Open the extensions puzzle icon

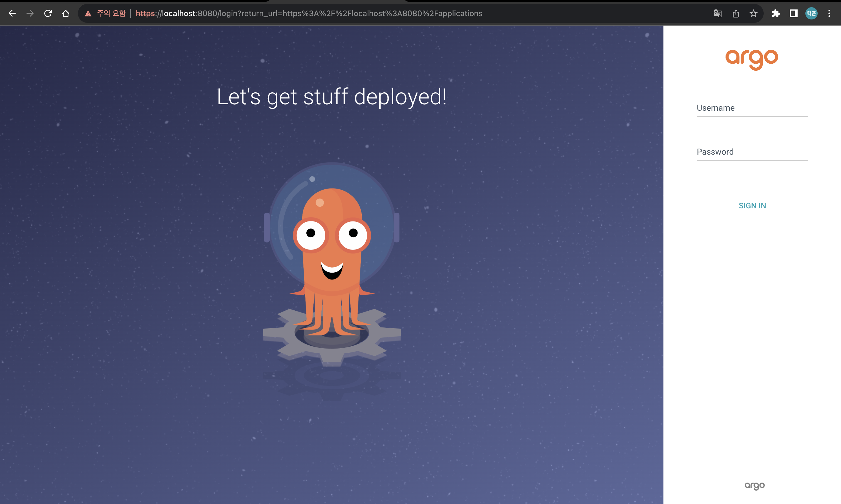click(775, 13)
